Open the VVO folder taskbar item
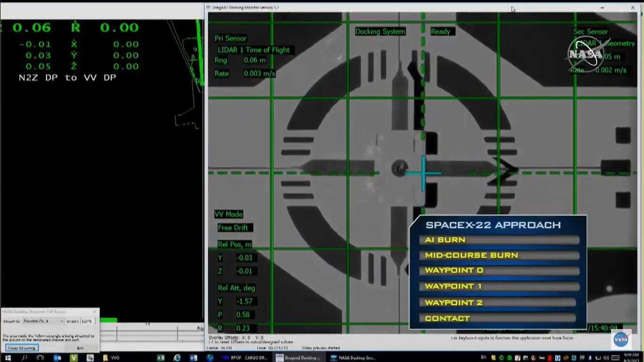 [x=111, y=358]
